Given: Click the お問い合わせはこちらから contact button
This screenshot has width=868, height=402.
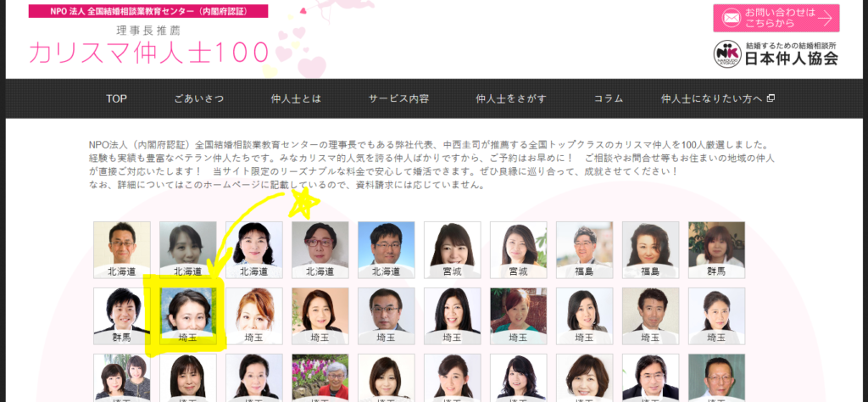Looking at the screenshot, I should (776, 18).
